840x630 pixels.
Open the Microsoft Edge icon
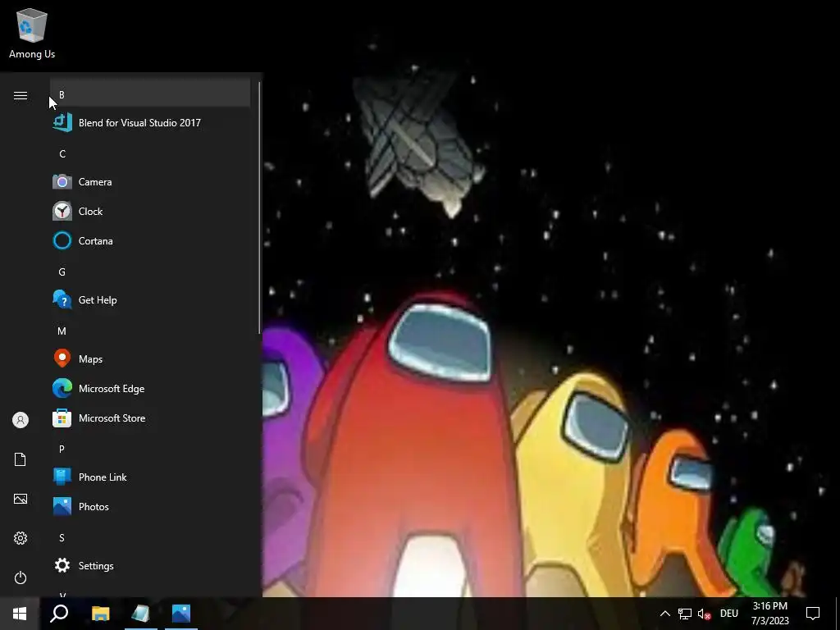62,388
